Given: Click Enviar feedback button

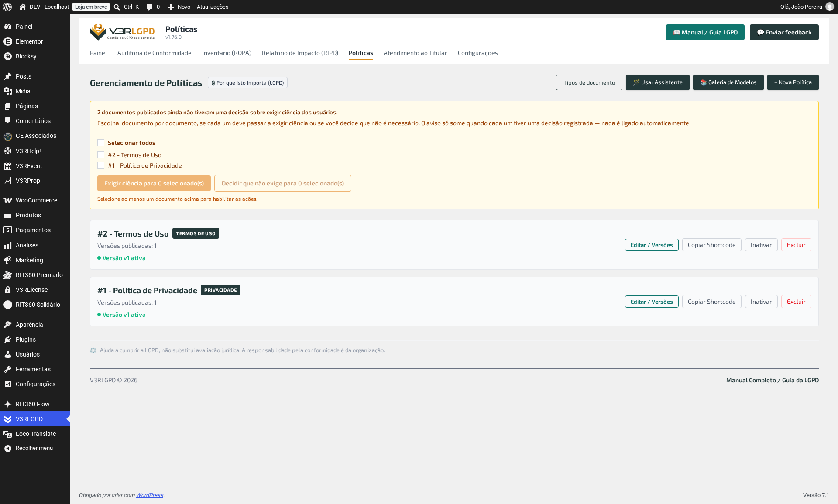Looking at the screenshot, I should pos(784,32).
